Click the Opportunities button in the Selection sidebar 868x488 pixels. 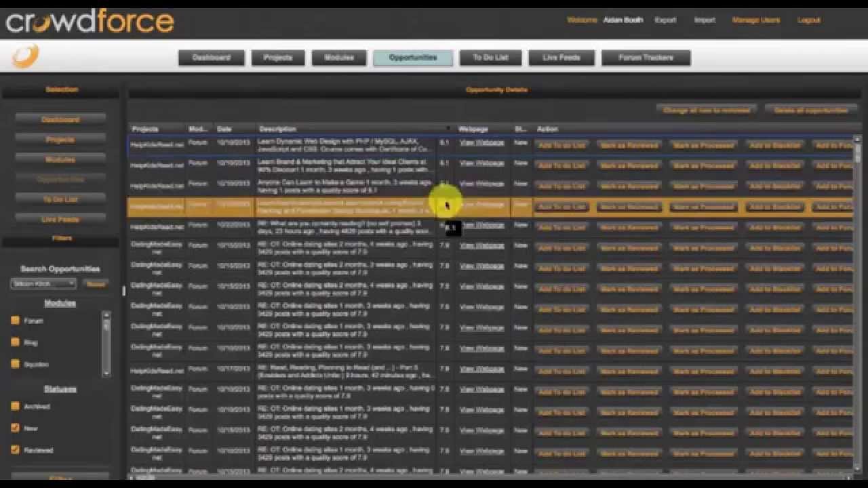(60, 180)
